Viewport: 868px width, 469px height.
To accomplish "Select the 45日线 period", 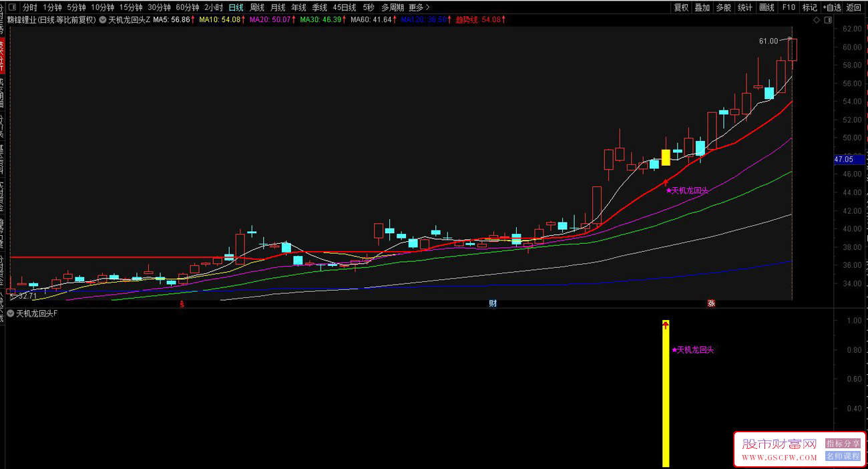I will point(345,7).
